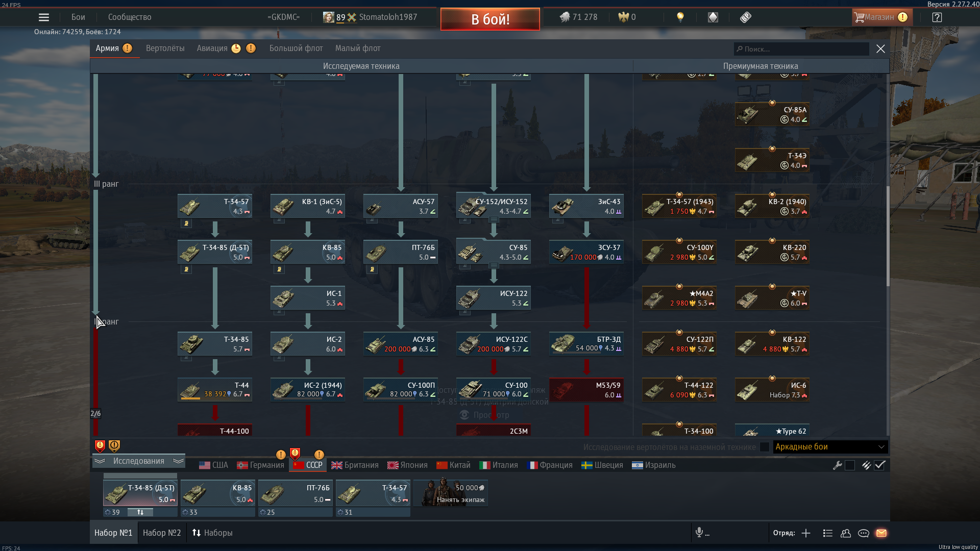Click swap arrows on Т-34-85 crew slot
Image resolution: width=980 pixels, height=551 pixels.
[x=140, y=512]
